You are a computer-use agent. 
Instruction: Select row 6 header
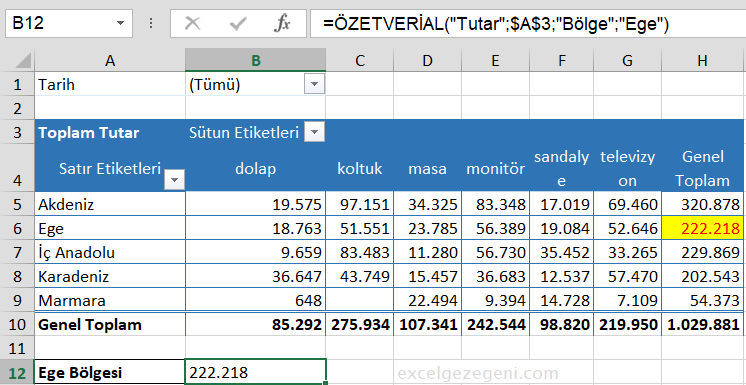click(17, 228)
